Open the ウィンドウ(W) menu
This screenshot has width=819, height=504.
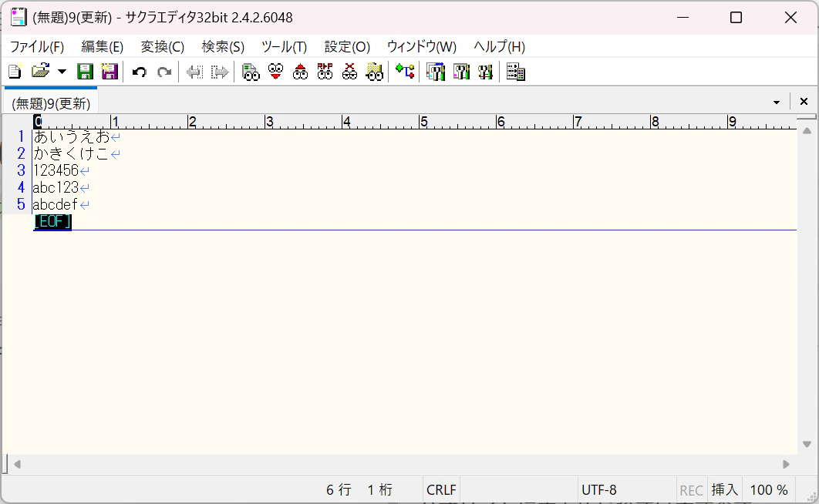pos(422,47)
